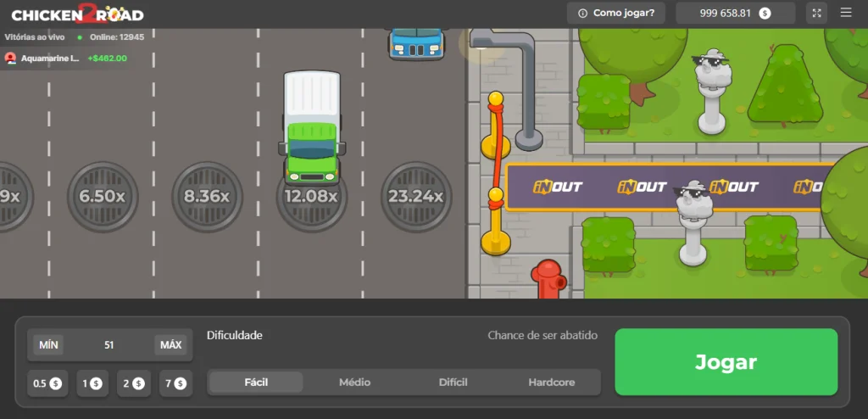Click the dollar coin icon beside balance
This screenshot has height=419, width=868.
point(765,14)
